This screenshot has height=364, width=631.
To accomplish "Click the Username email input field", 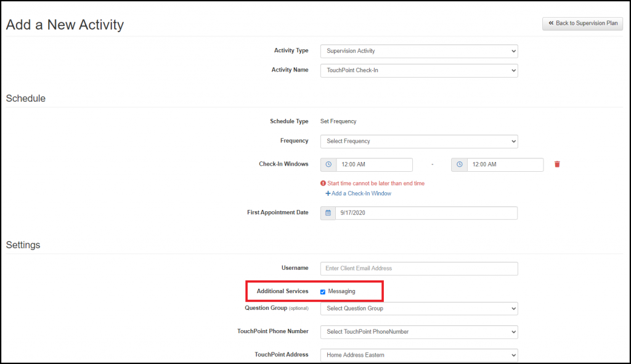I will (x=419, y=269).
